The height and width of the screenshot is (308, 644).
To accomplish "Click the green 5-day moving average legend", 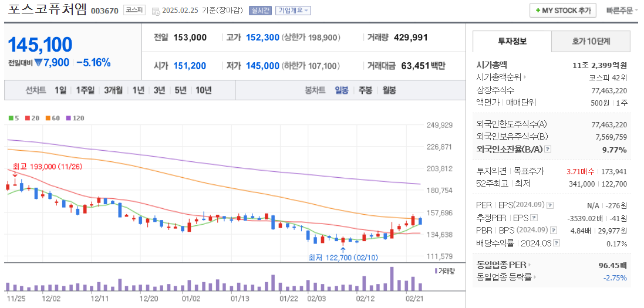I will [x=14, y=119].
